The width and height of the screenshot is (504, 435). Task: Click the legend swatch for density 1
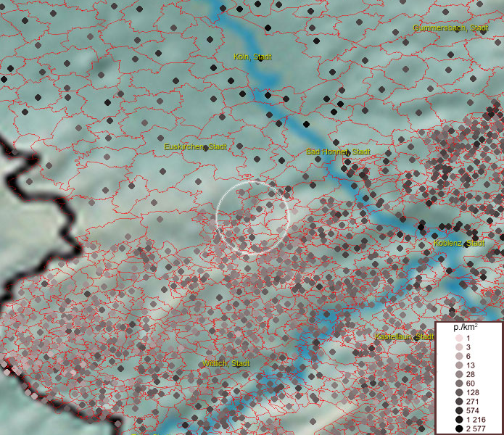click(x=459, y=338)
